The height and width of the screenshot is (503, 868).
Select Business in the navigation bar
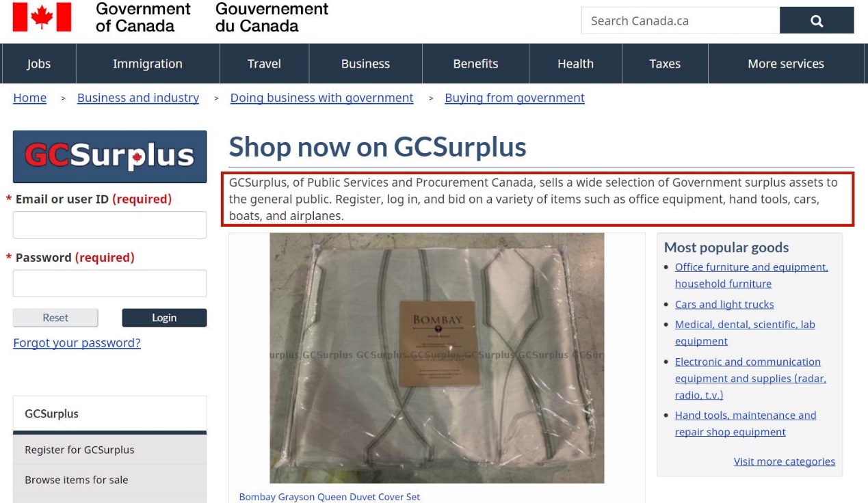(x=365, y=64)
